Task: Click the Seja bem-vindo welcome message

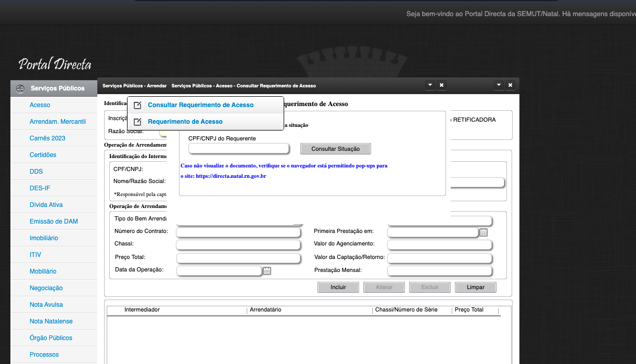Action: 521,14
